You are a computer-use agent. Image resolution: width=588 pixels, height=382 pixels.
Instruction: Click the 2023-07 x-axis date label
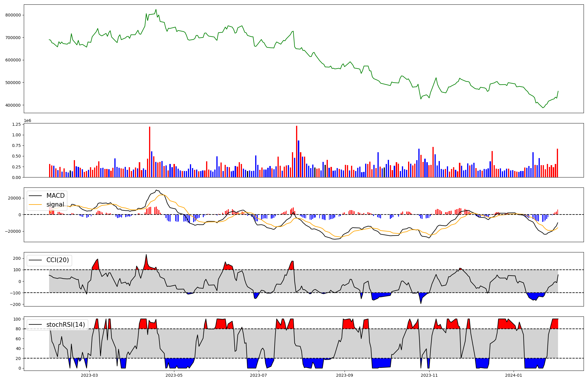click(x=259, y=375)
